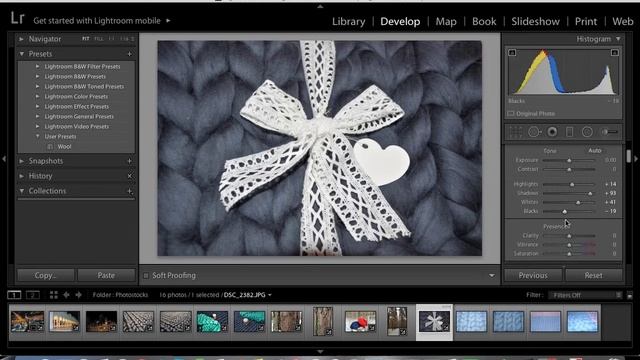
Task: Hide top module panel with top arrow
Action: click(x=320, y=7)
